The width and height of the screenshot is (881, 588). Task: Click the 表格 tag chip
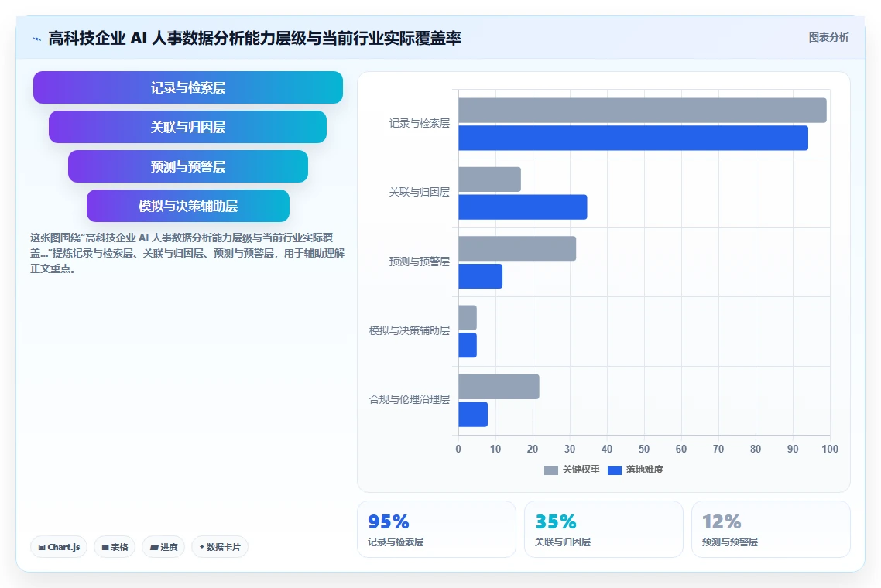[x=115, y=547]
